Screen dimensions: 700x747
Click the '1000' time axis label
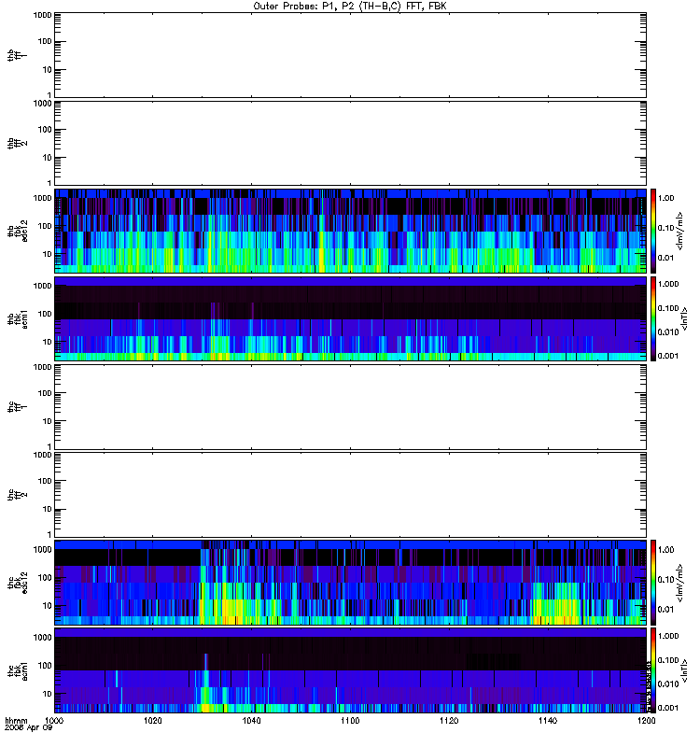(x=54, y=720)
